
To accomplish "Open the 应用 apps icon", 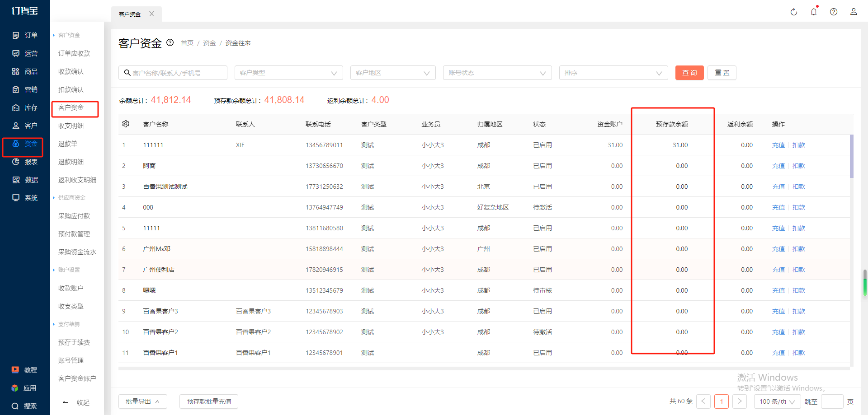I will [x=15, y=388].
